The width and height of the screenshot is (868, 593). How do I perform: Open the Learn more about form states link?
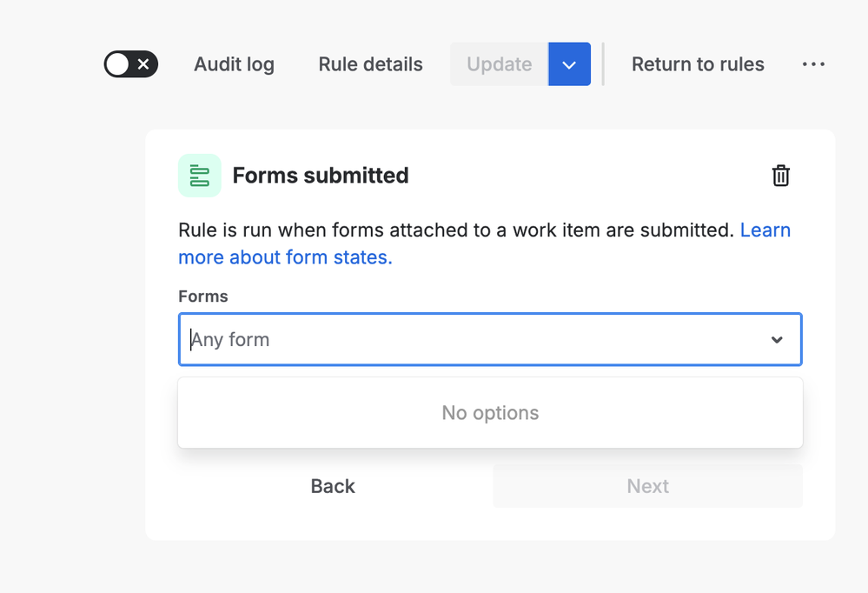pyautogui.click(x=285, y=257)
